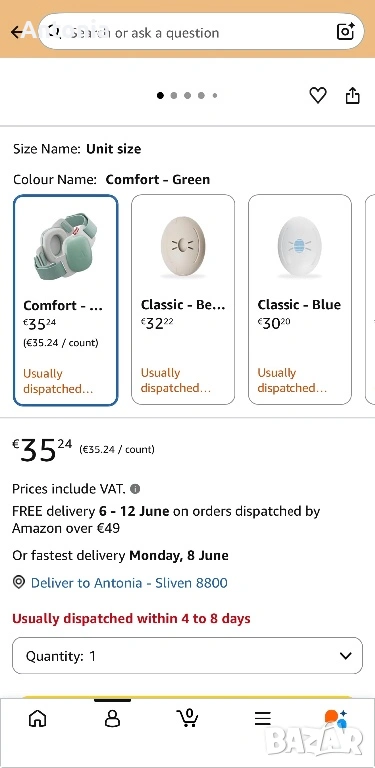This screenshot has height=768, width=375.
Task: Open the shopping cart icon
Action: 188,718
